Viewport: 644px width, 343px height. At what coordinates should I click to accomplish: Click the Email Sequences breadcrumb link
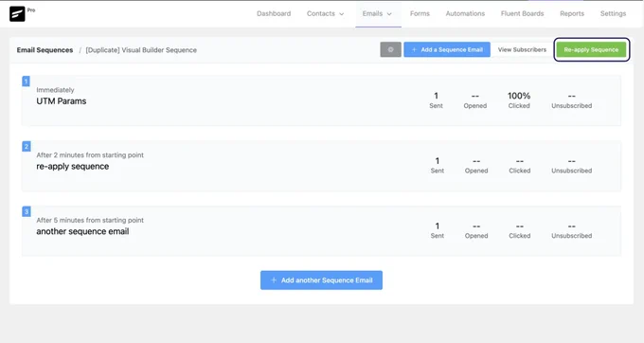point(45,50)
